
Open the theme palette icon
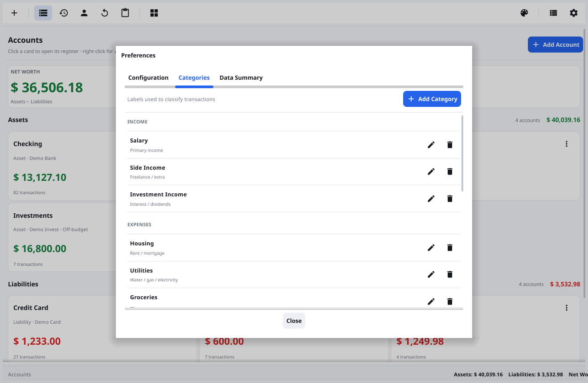[524, 13]
